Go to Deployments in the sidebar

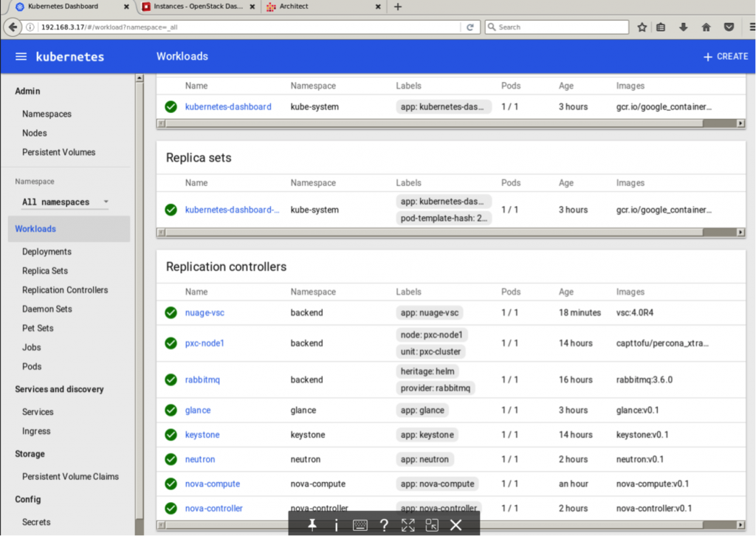click(47, 252)
